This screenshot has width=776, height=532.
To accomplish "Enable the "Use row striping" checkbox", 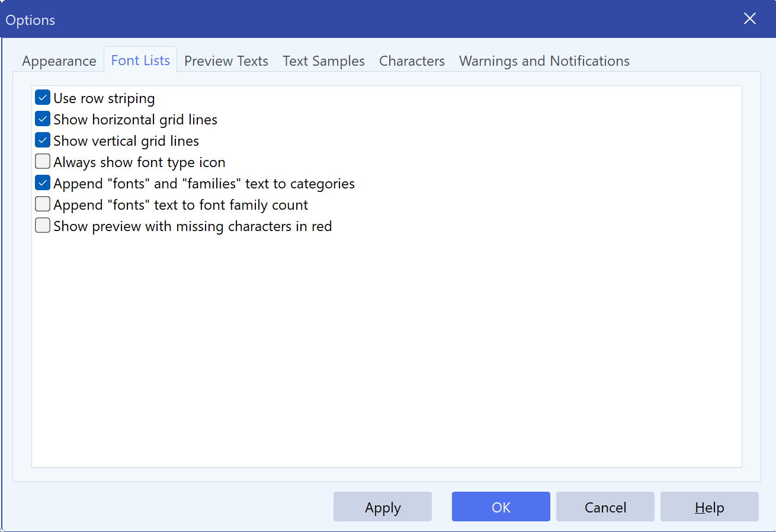I will [42, 97].
